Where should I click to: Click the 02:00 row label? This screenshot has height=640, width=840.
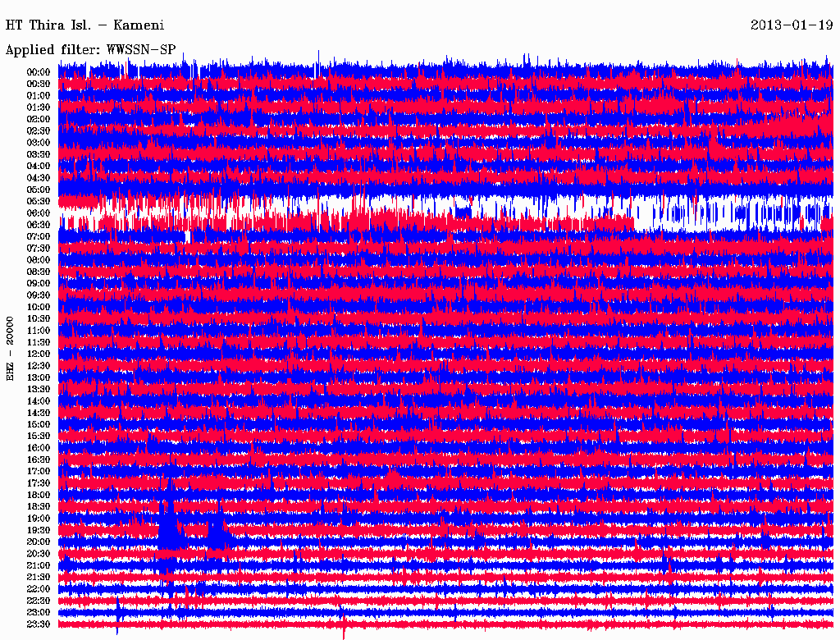39,119
